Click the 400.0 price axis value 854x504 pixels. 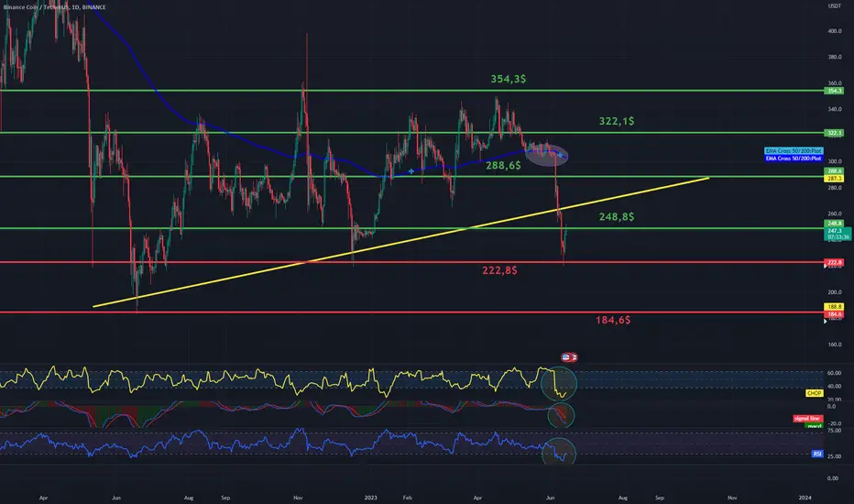point(835,31)
